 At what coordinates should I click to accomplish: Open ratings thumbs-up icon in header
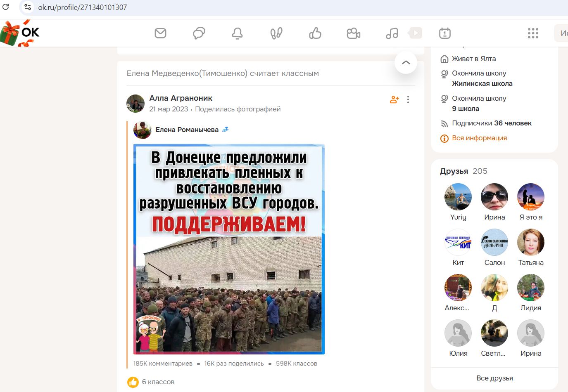(315, 33)
